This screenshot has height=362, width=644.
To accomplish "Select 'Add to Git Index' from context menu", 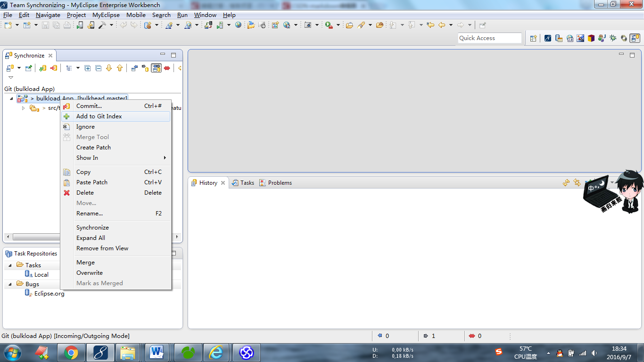I will 99,116.
